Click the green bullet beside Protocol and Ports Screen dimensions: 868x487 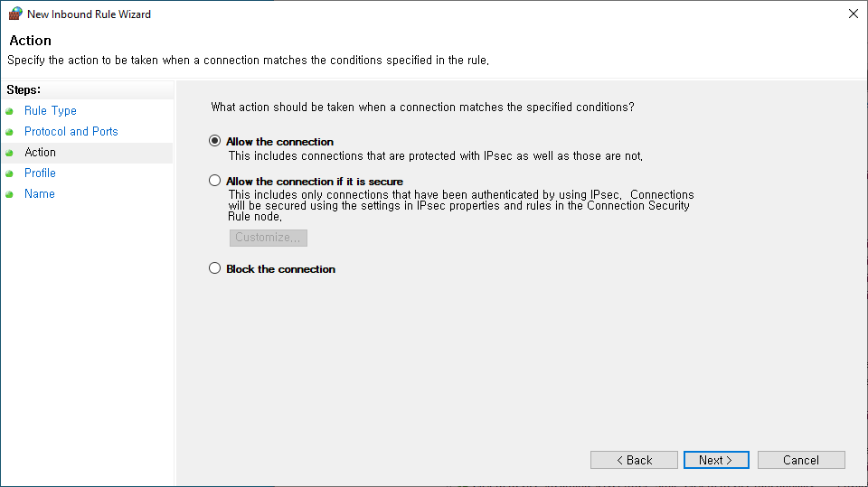click(9, 132)
